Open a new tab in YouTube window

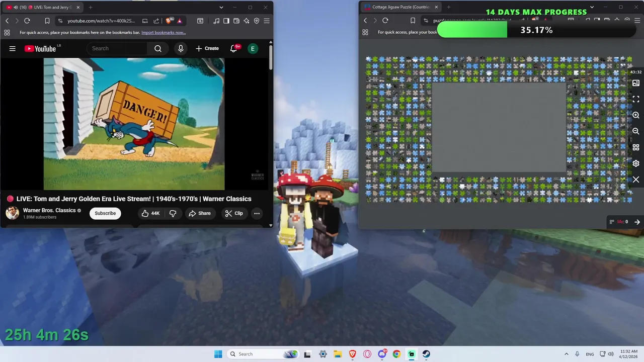coord(91,8)
